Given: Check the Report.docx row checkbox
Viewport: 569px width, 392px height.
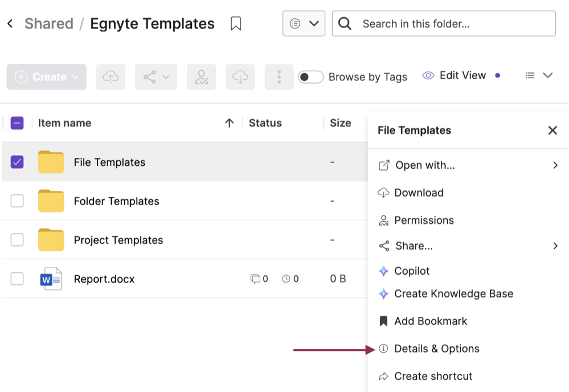Looking at the screenshot, I should point(17,279).
